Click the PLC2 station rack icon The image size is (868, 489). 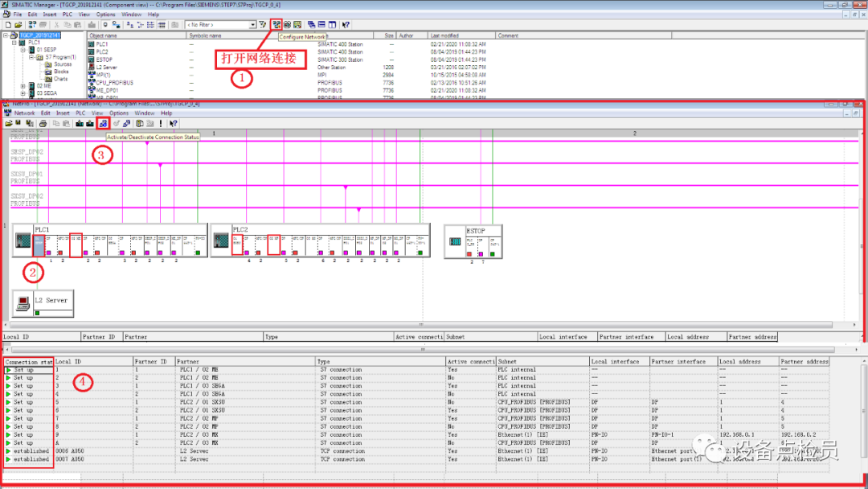pyautogui.click(x=221, y=241)
